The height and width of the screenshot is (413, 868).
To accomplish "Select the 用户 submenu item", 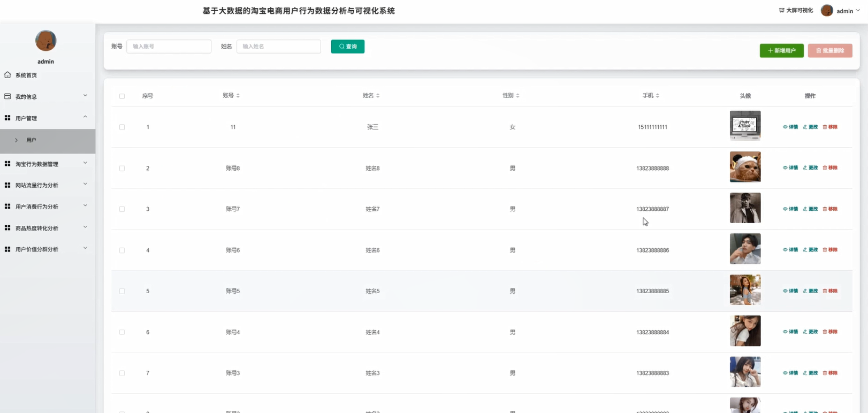I will click(x=48, y=140).
